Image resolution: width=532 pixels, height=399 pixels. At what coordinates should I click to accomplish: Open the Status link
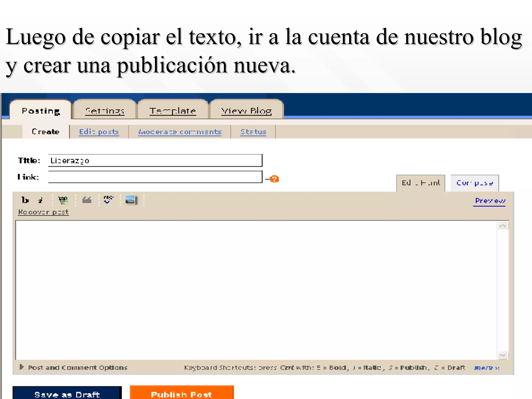coord(253,132)
